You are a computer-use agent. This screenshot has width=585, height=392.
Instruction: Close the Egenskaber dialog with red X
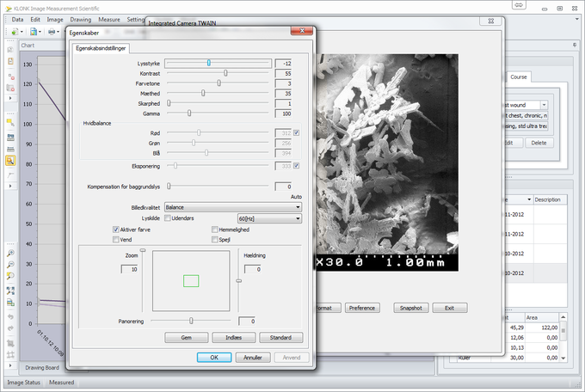click(x=301, y=31)
